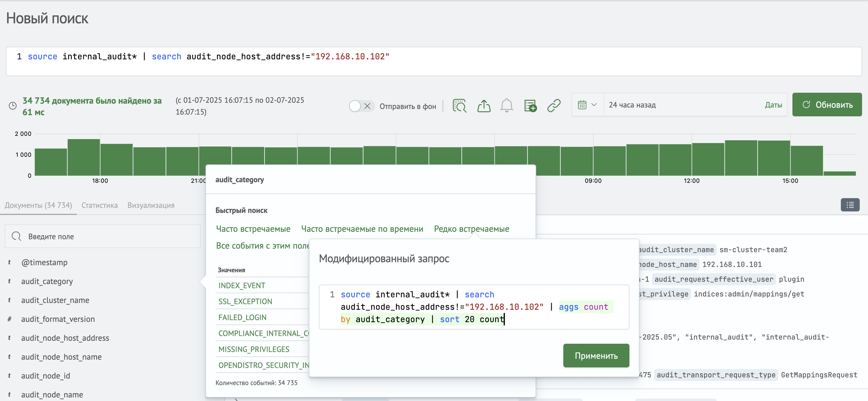Copy link with chain icon
Screen dimensions: 868x401
pos(554,105)
